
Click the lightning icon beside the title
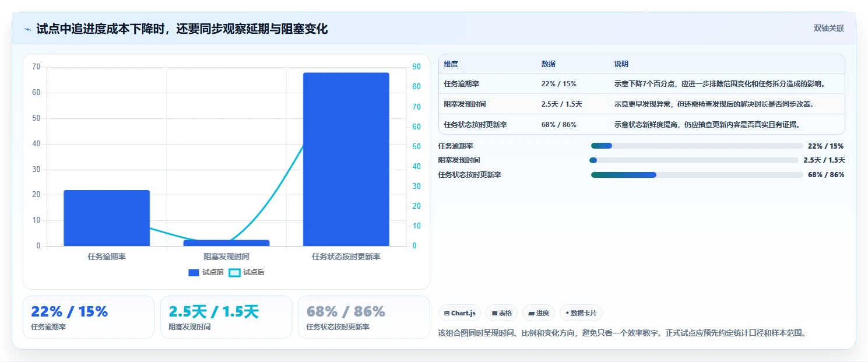[27, 29]
